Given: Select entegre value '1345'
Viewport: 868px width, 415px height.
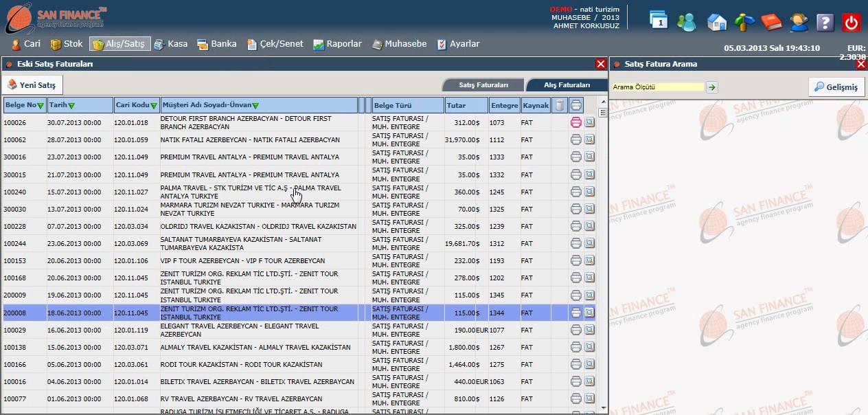Looking at the screenshot, I should point(505,295).
